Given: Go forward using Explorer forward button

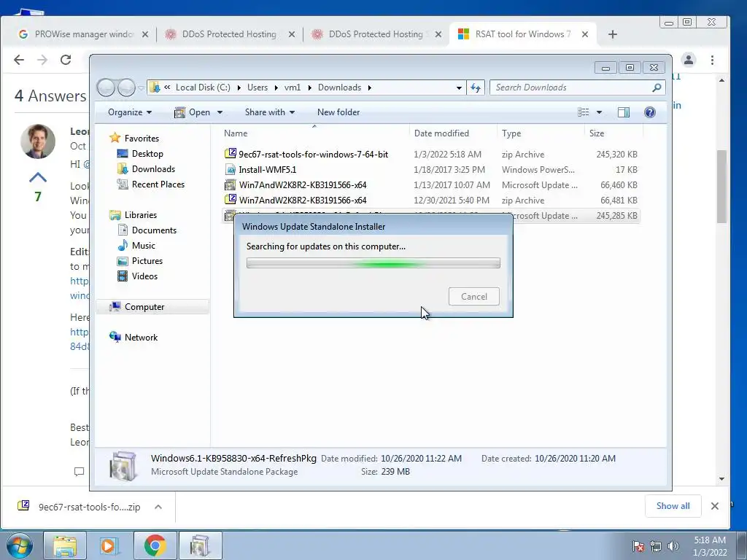Looking at the screenshot, I should 127,87.
